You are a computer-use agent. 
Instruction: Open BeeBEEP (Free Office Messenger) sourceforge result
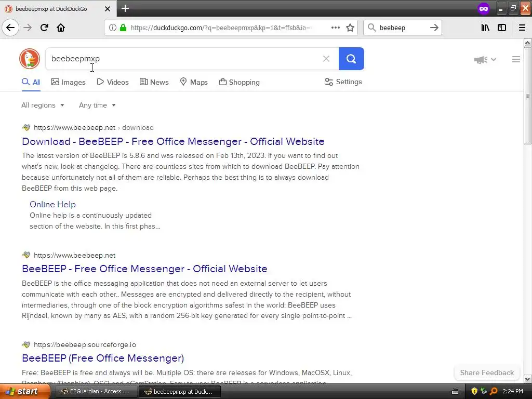103,358
